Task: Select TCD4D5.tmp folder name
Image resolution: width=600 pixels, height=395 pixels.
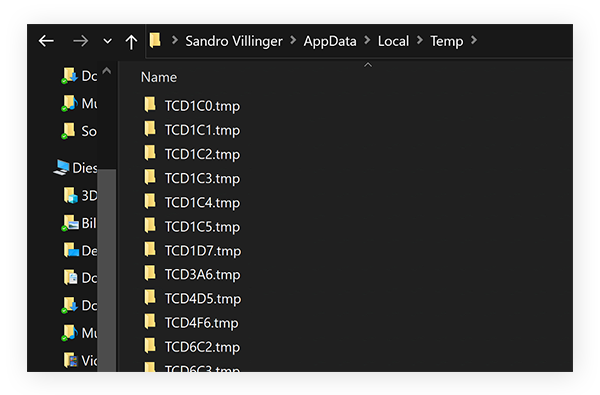Action: (203, 299)
